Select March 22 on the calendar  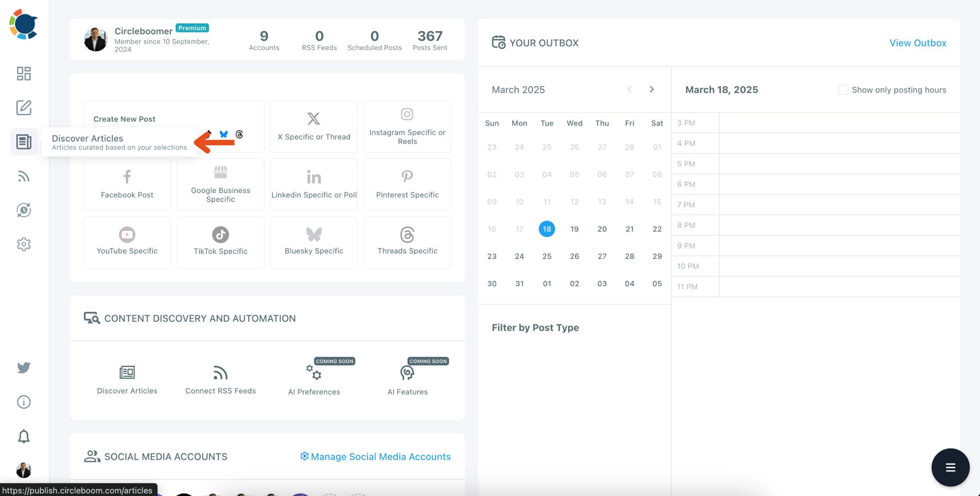pyautogui.click(x=657, y=229)
